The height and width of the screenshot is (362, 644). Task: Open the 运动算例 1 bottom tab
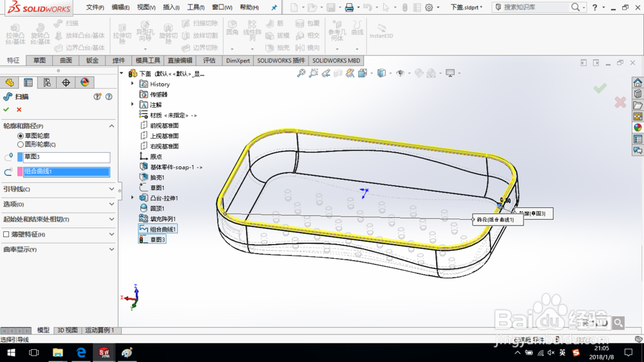point(99,330)
